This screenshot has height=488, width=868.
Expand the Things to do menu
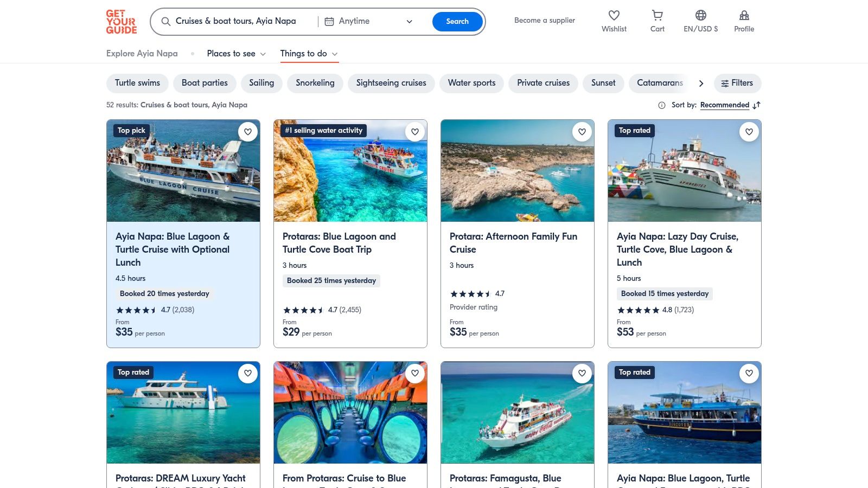(x=309, y=54)
